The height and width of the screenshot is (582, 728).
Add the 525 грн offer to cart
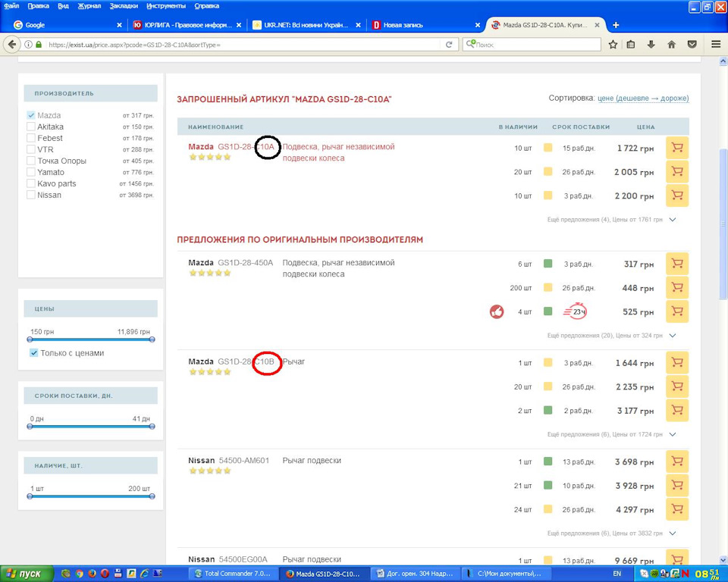pyautogui.click(x=677, y=311)
